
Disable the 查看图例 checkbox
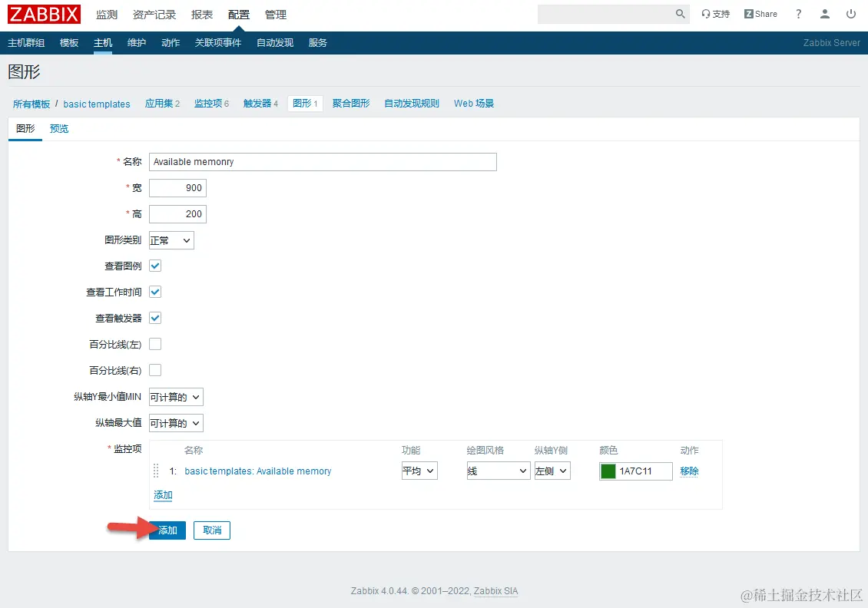click(x=154, y=266)
